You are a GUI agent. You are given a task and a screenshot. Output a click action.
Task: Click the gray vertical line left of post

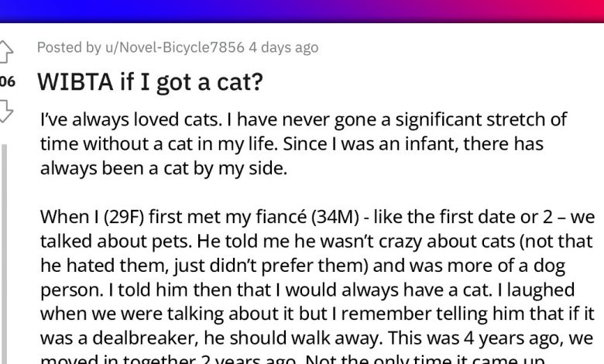pyautogui.click(x=4, y=256)
